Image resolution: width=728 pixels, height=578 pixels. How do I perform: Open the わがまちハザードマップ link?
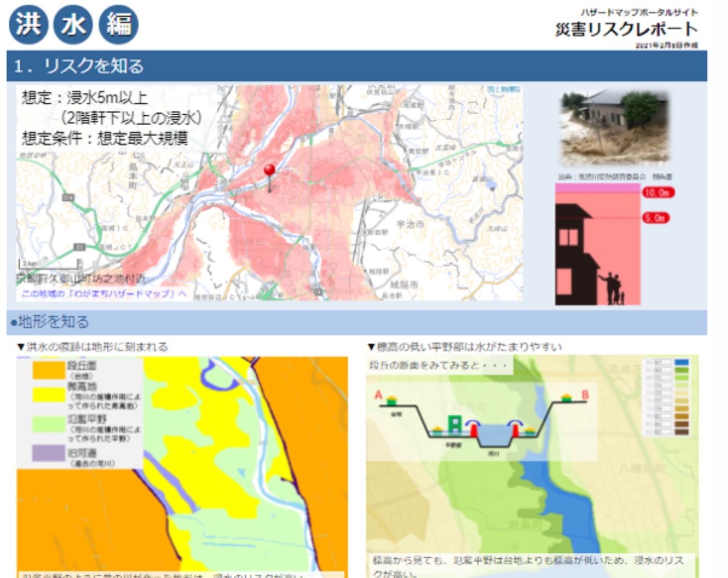[x=104, y=294]
